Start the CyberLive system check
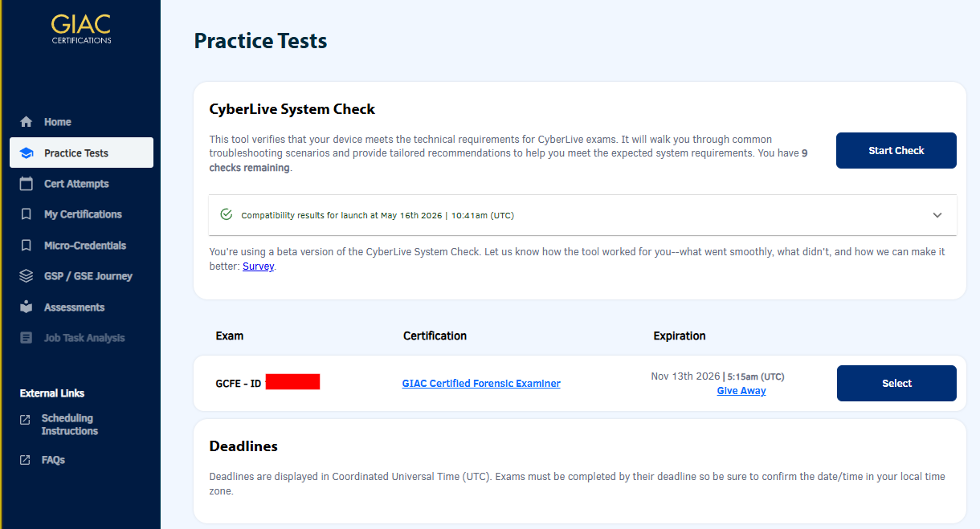This screenshot has width=980, height=529. click(896, 150)
